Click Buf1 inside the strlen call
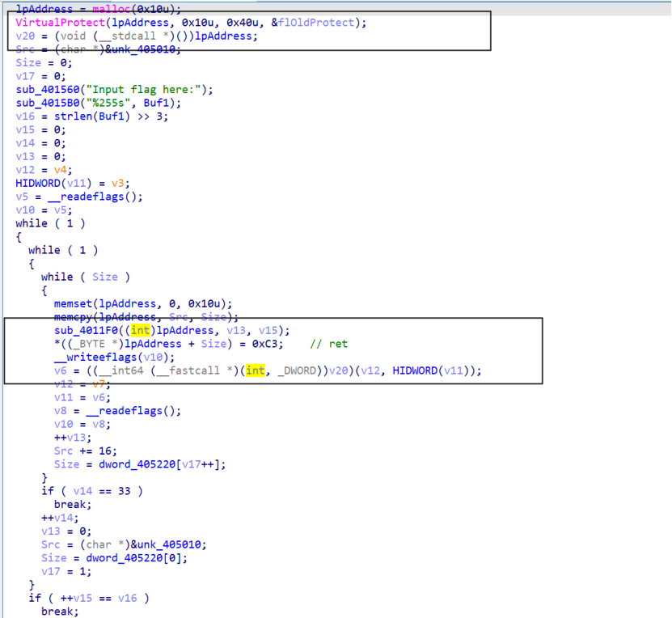 point(111,116)
